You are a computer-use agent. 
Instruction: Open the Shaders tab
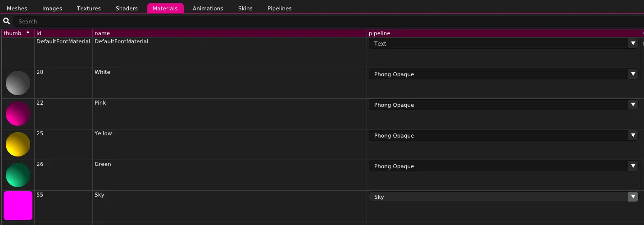tap(127, 9)
